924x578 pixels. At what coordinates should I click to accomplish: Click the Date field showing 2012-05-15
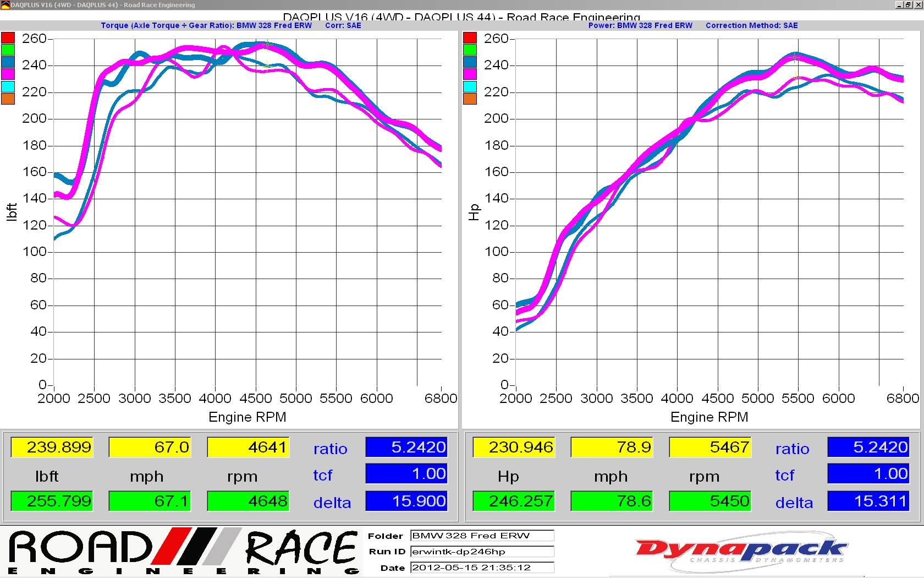(x=482, y=568)
